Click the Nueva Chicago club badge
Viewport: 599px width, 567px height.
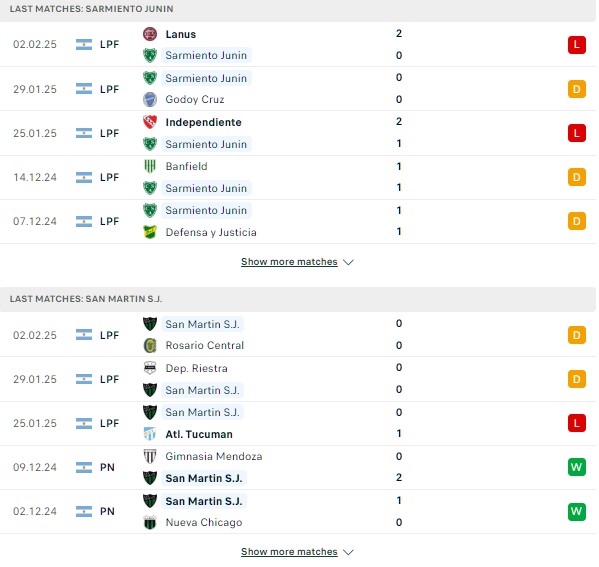[150, 522]
